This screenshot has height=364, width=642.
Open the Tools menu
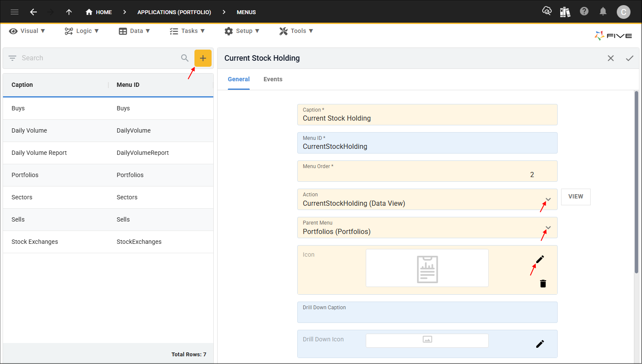pyautogui.click(x=296, y=31)
